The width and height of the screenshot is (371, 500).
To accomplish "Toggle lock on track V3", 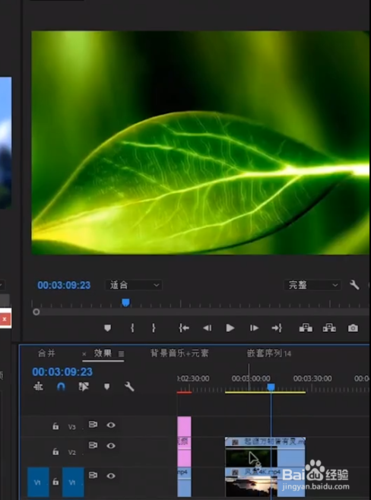I will [55, 426].
